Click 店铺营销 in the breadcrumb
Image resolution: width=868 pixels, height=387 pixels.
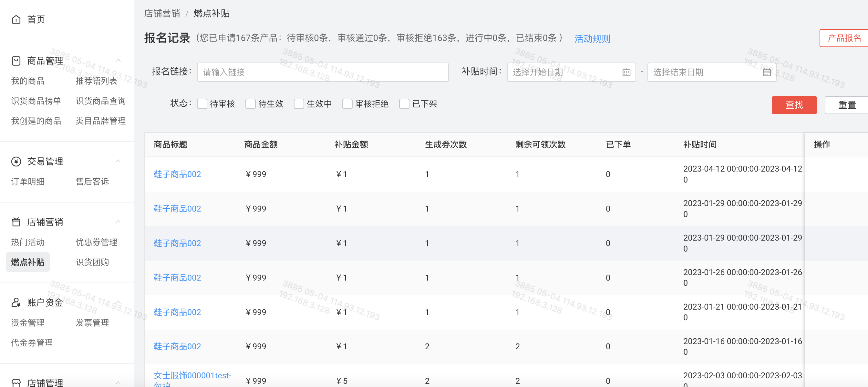162,14
